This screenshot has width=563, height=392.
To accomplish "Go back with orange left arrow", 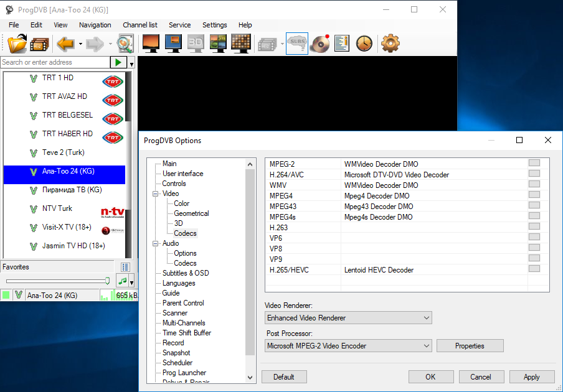I will click(66, 44).
